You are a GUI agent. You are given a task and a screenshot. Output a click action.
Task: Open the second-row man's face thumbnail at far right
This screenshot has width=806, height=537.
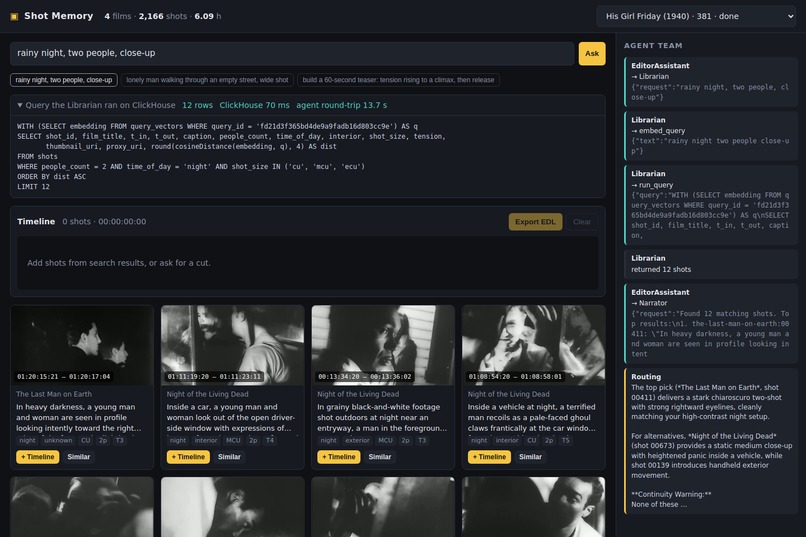[x=534, y=507]
